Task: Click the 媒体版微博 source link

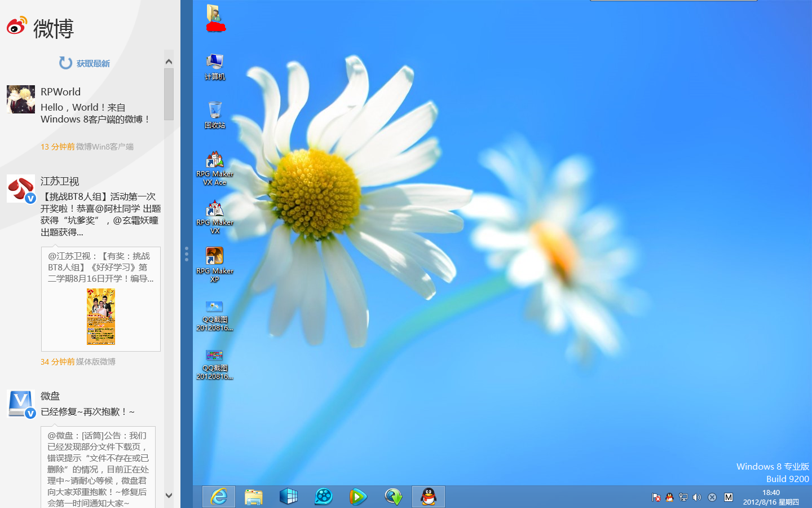Action: coord(96,362)
